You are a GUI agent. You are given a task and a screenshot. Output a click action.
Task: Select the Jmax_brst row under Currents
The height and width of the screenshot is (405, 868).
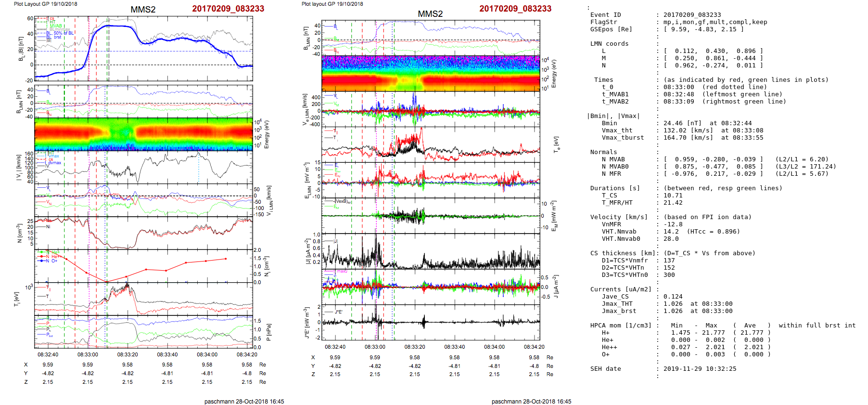[619, 311]
